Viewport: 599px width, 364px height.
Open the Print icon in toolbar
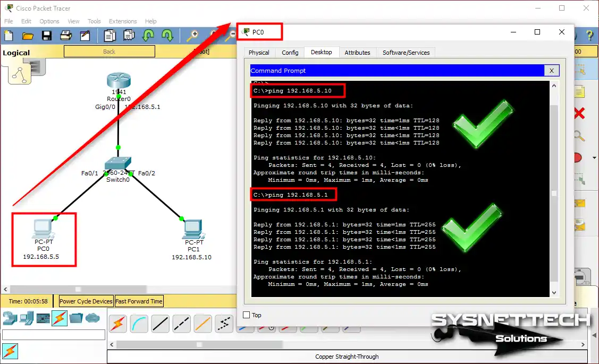point(66,36)
